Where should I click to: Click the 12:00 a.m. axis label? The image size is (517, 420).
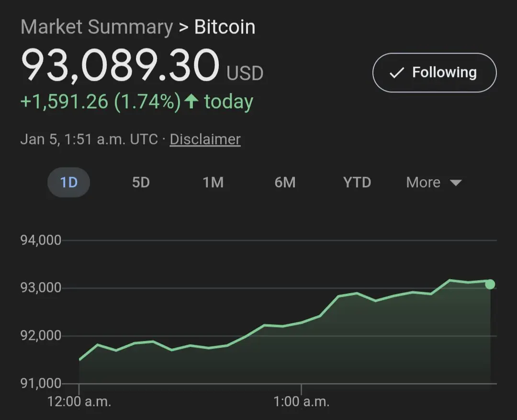click(79, 401)
